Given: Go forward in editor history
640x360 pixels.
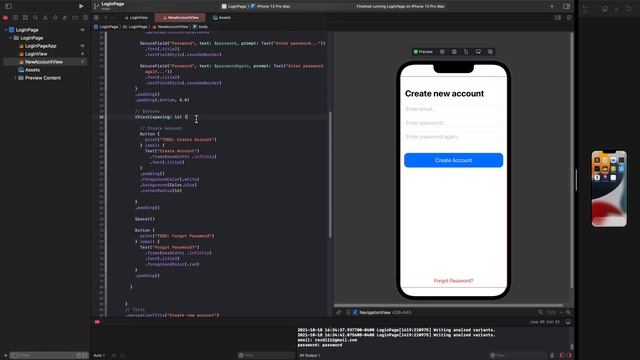Looking at the screenshot, I should 112,18.
